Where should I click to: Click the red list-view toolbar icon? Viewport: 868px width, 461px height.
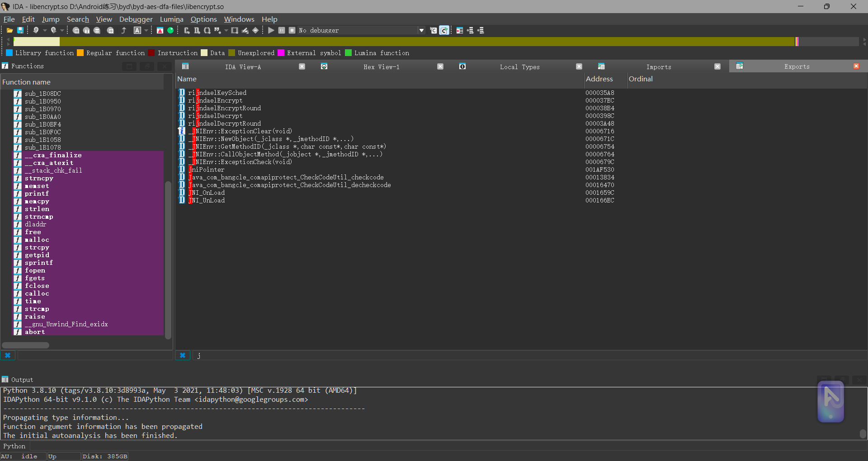pos(460,30)
